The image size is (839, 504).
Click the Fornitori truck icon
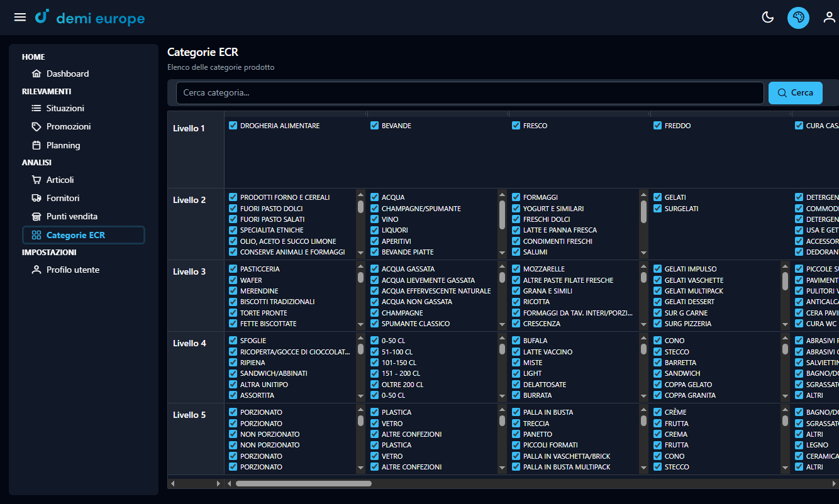pos(36,198)
